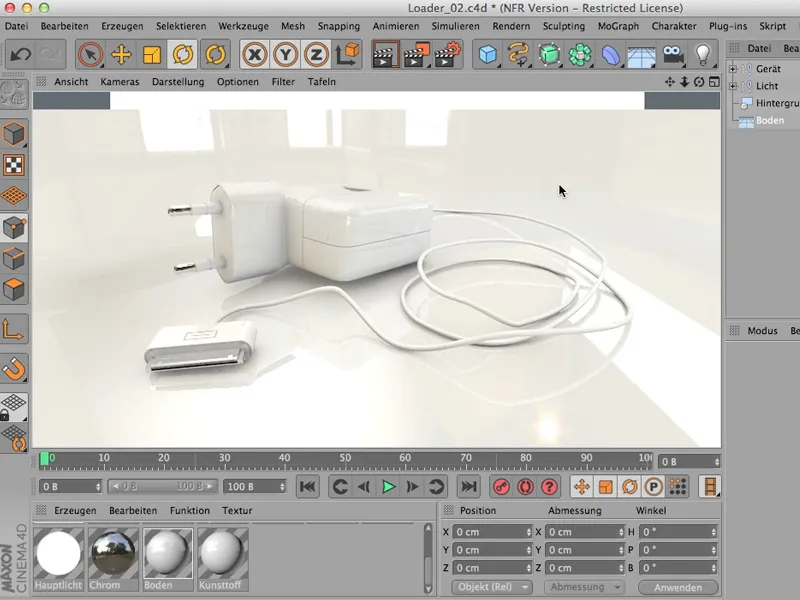Add a camera object icon
This screenshot has height=600, width=800.
672,54
